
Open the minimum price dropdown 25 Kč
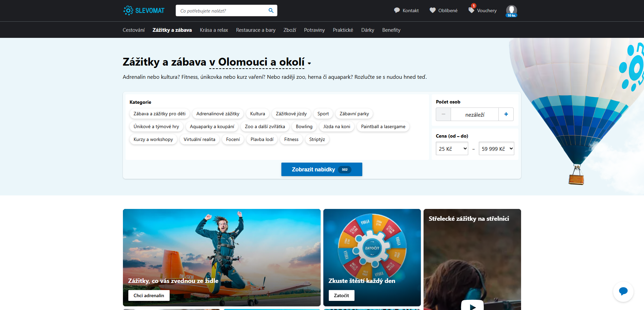[x=452, y=148]
